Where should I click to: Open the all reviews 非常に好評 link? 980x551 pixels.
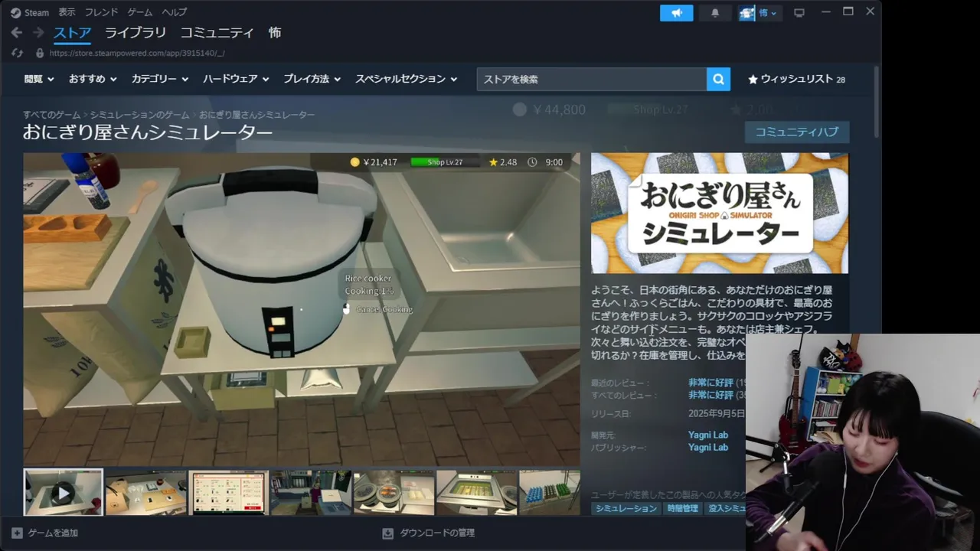point(710,396)
